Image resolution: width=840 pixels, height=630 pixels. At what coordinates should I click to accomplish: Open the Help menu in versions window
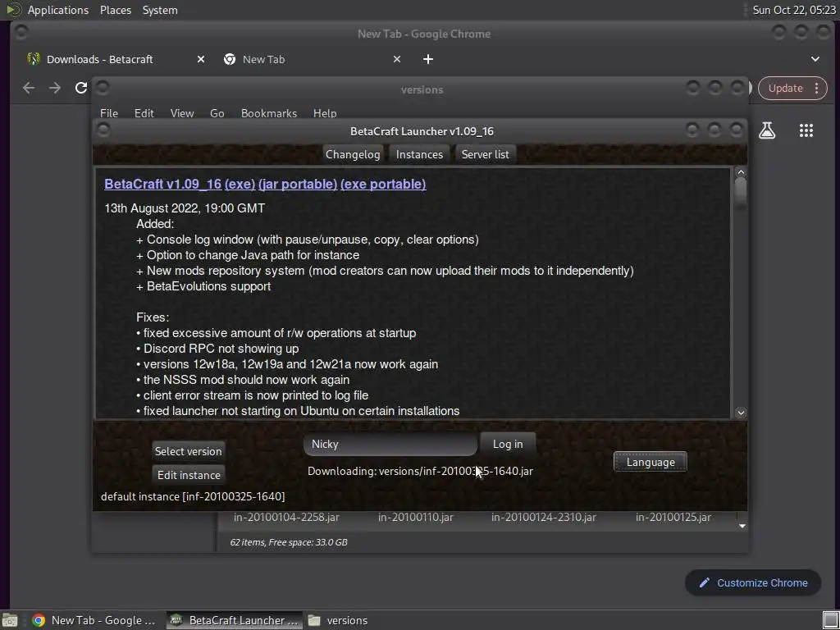[x=325, y=113]
